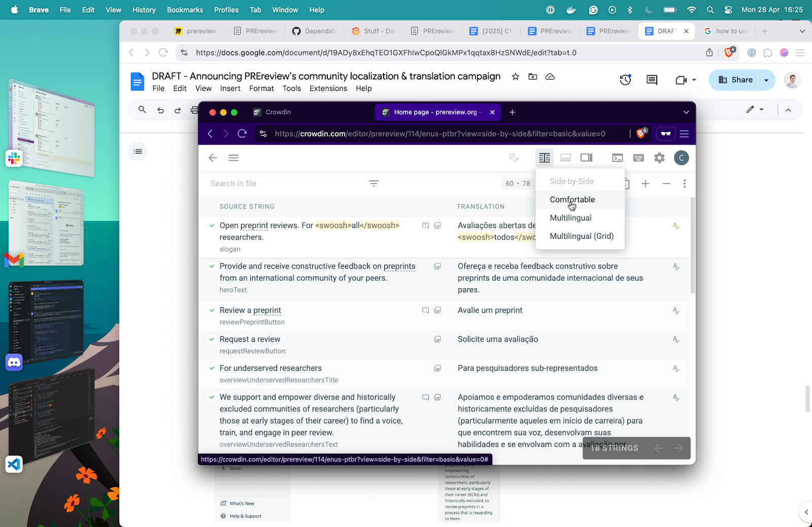Click translation status icon for 'Avalie um preprint'
Screen dimensions: 812x527
coord(676,310)
